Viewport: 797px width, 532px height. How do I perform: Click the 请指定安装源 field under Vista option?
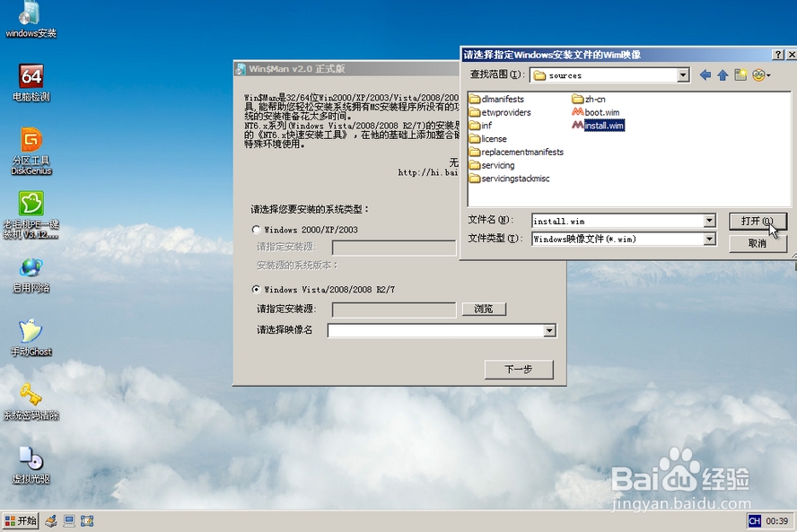[x=394, y=309]
